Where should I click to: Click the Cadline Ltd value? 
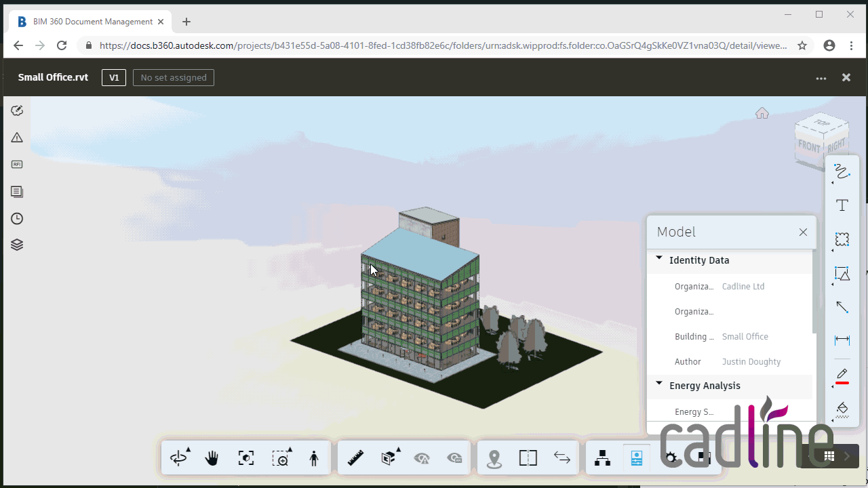(x=743, y=286)
